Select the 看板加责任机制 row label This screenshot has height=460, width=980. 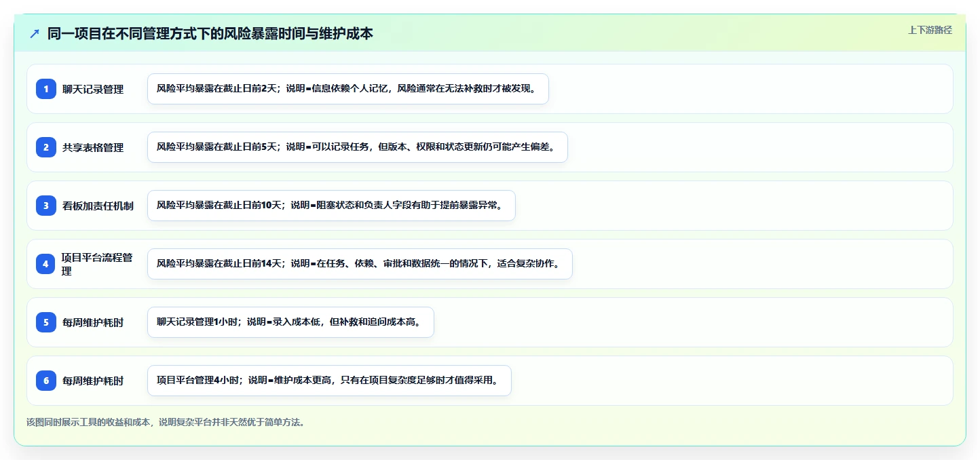click(98, 206)
